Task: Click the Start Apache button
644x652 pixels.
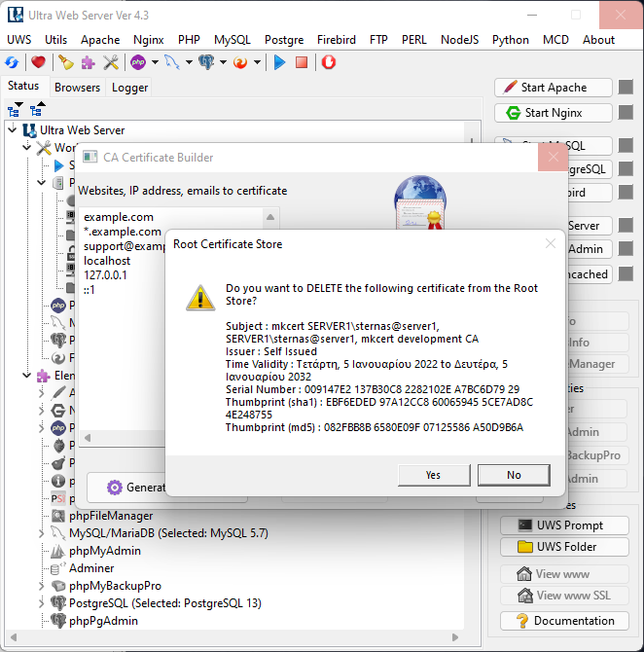Action: pos(554,88)
